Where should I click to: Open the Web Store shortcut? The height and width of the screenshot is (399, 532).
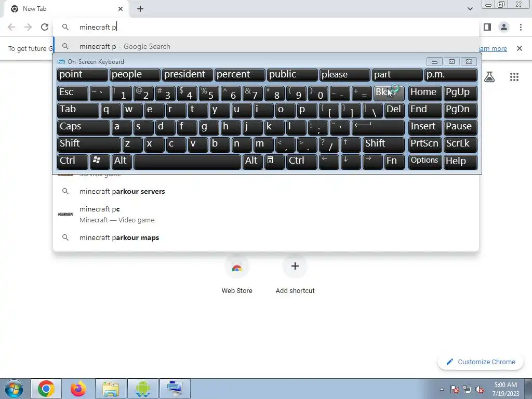point(237,274)
